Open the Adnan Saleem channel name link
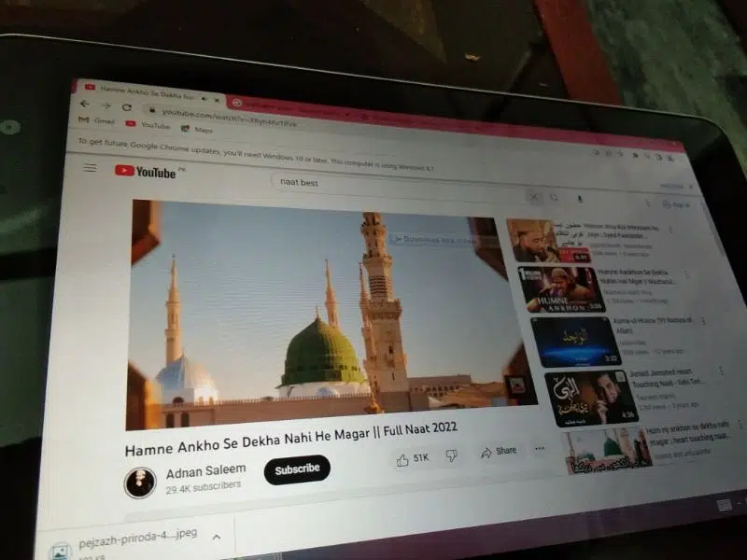Viewport: 747px width, 560px height. (205, 471)
